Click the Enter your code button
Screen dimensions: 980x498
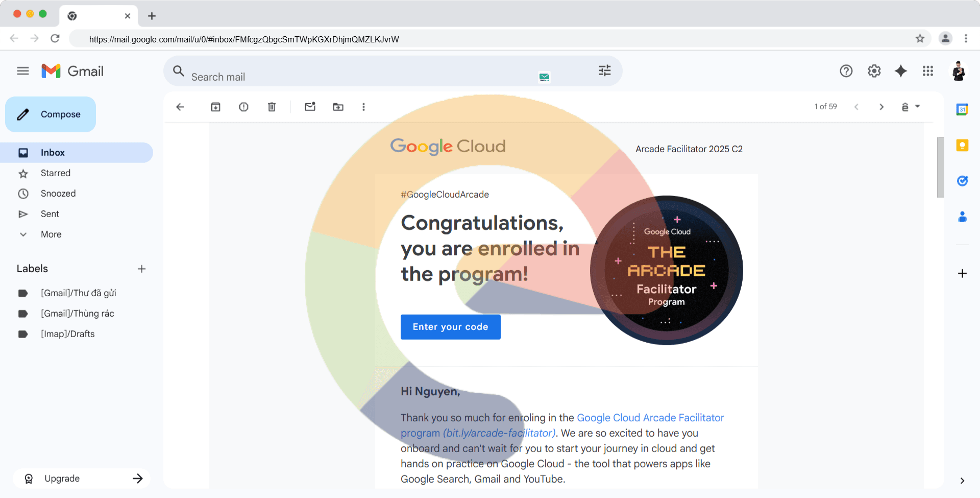(x=451, y=327)
